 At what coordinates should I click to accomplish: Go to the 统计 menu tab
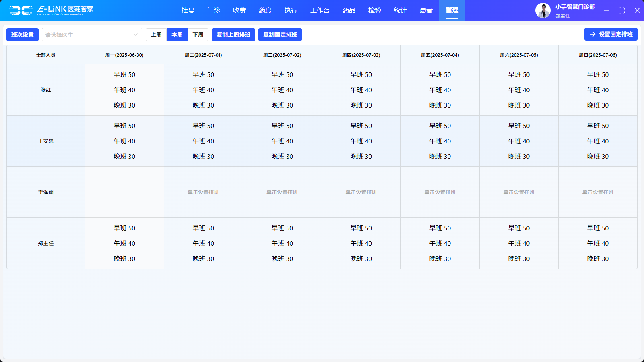click(x=400, y=10)
